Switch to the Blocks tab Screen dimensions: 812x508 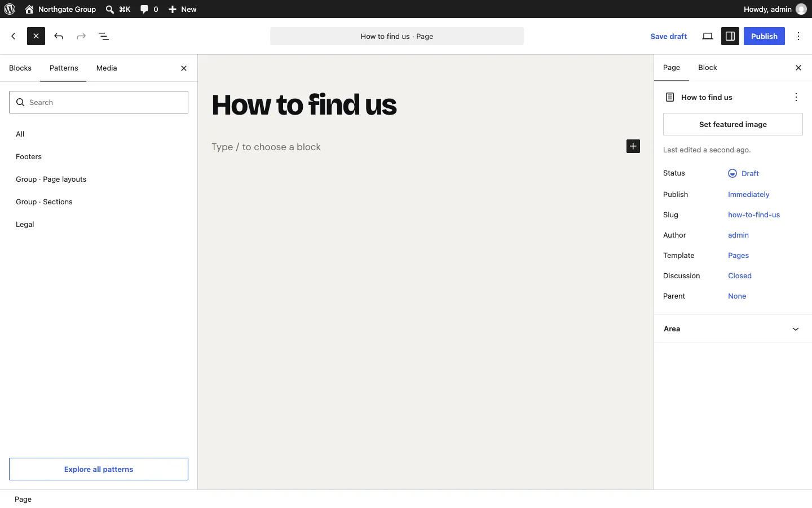pos(20,68)
